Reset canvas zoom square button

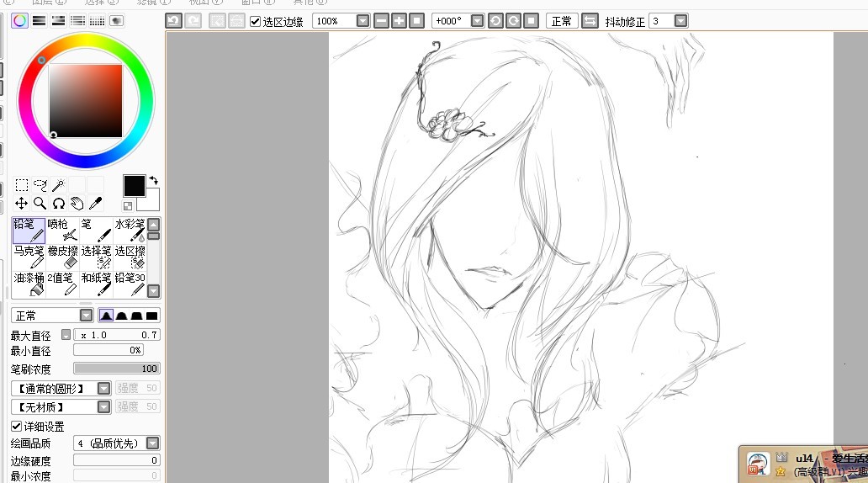pyautogui.click(x=417, y=21)
